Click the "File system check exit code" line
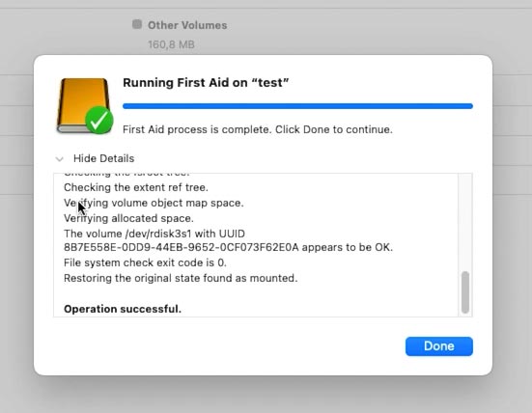This screenshot has width=532, height=413. tap(145, 262)
